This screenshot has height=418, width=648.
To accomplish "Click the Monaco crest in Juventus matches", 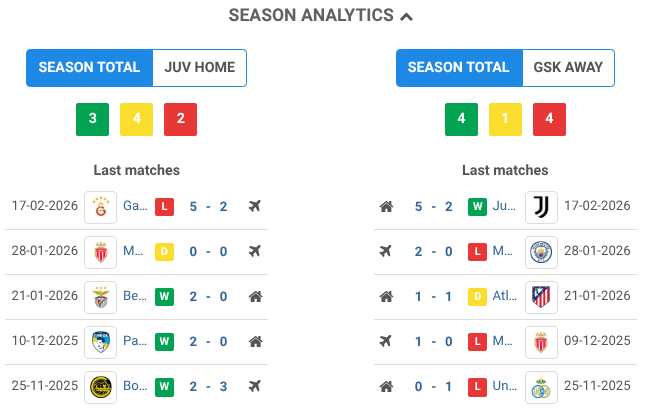I will point(101,251).
